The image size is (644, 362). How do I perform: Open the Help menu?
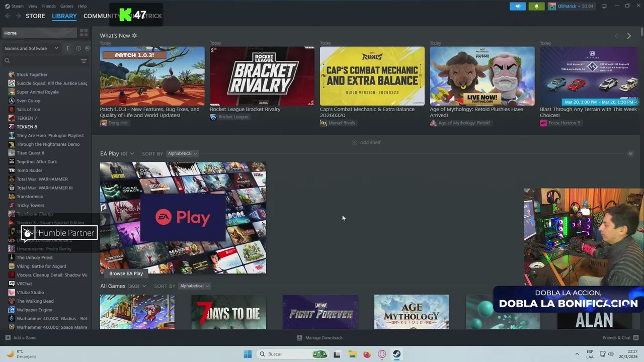82,6
